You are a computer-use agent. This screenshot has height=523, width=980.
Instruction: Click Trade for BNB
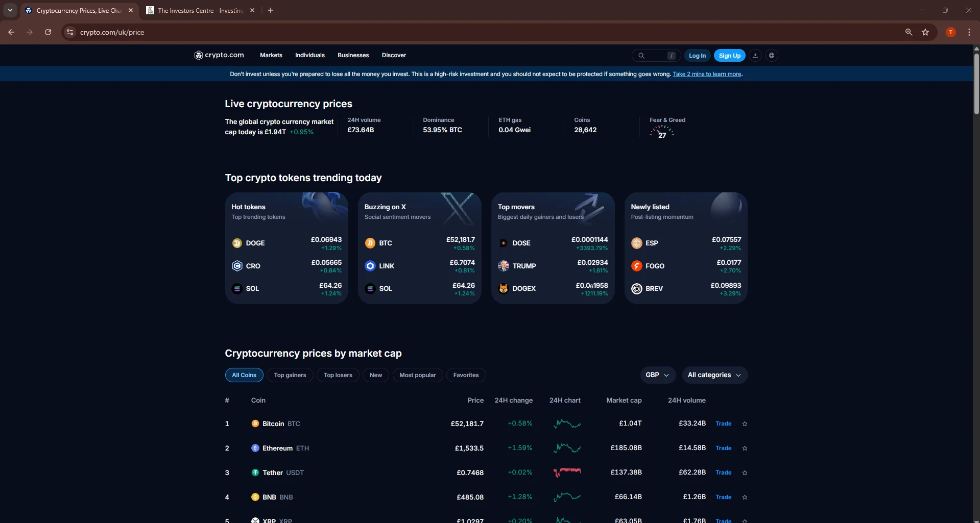pyautogui.click(x=724, y=497)
